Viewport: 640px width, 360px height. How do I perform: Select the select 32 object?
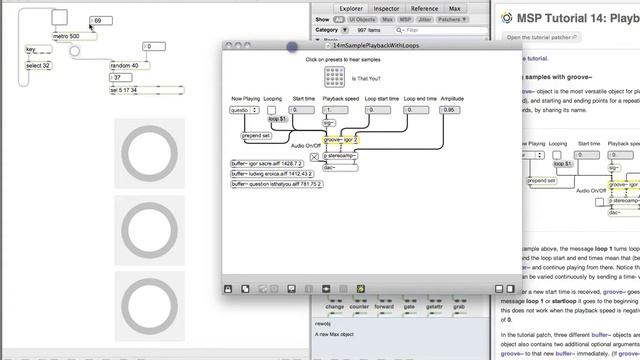coord(38,65)
